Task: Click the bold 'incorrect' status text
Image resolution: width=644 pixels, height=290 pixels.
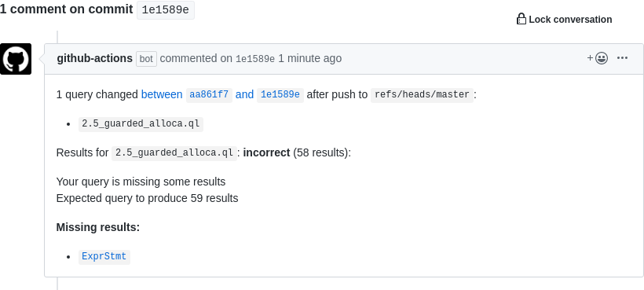Action: 266,152
